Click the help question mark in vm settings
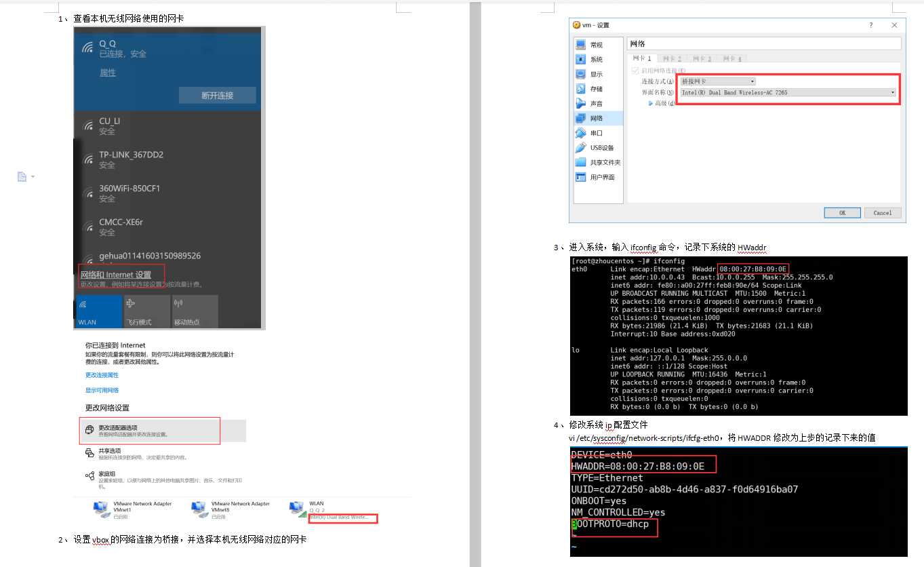 [871, 25]
